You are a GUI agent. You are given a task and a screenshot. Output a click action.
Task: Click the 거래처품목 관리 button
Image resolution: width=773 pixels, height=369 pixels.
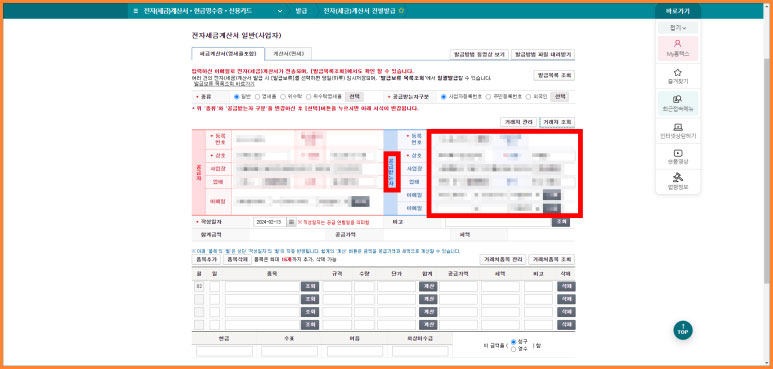tap(502, 259)
